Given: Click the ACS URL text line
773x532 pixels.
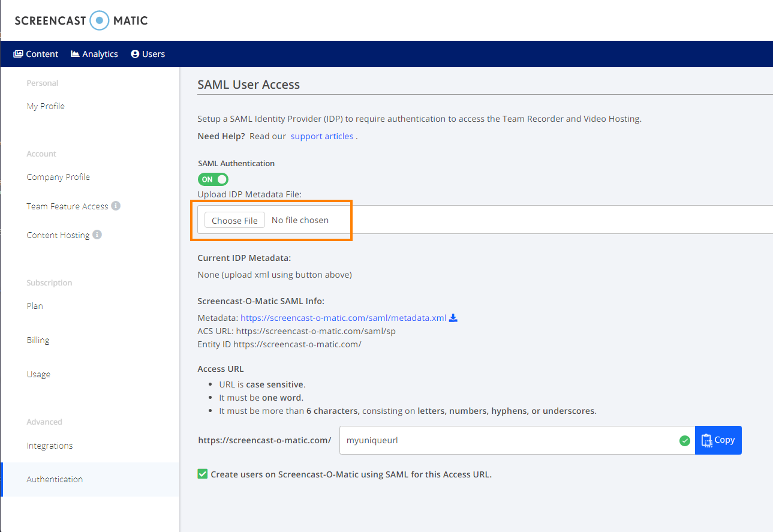Looking at the screenshot, I should coord(297,331).
